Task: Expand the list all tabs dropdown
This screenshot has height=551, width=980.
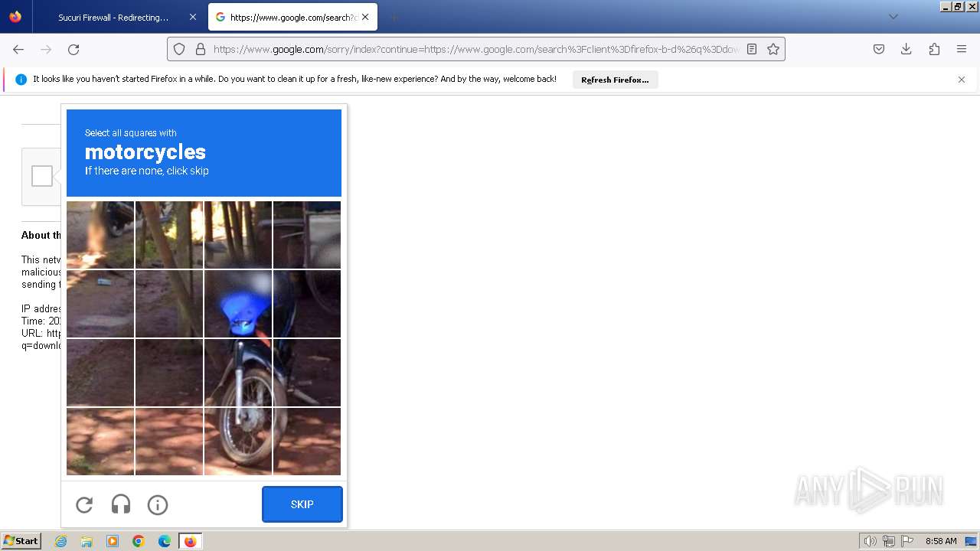Action: pyautogui.click(x=893, y=17)
